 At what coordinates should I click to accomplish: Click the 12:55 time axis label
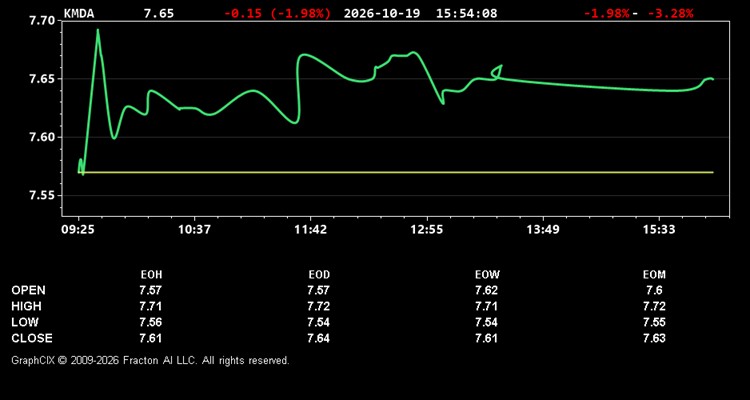[427, 230]
